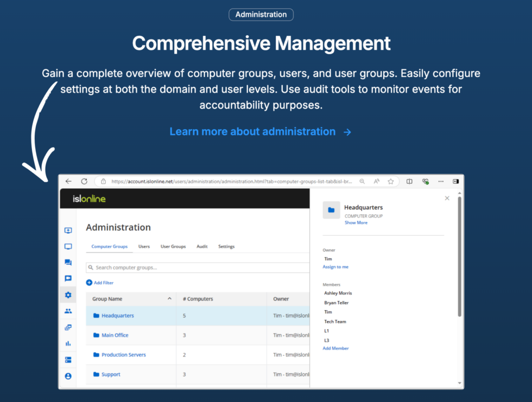532x402 pixels.
Task: Click the Learn more about administration link
Action: point(252,131)
